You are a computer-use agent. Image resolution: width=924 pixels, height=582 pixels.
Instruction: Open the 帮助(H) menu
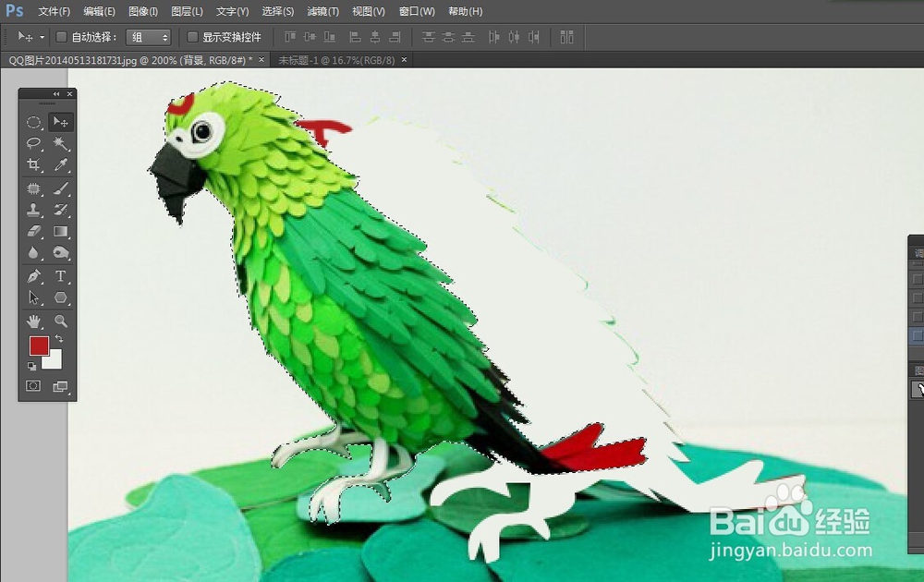[465, 11]
